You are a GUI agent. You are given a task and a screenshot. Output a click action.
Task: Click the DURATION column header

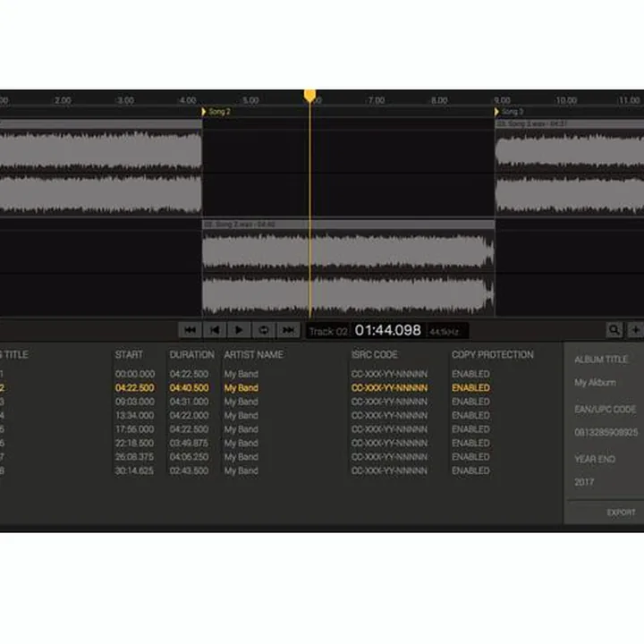point(191,355)
